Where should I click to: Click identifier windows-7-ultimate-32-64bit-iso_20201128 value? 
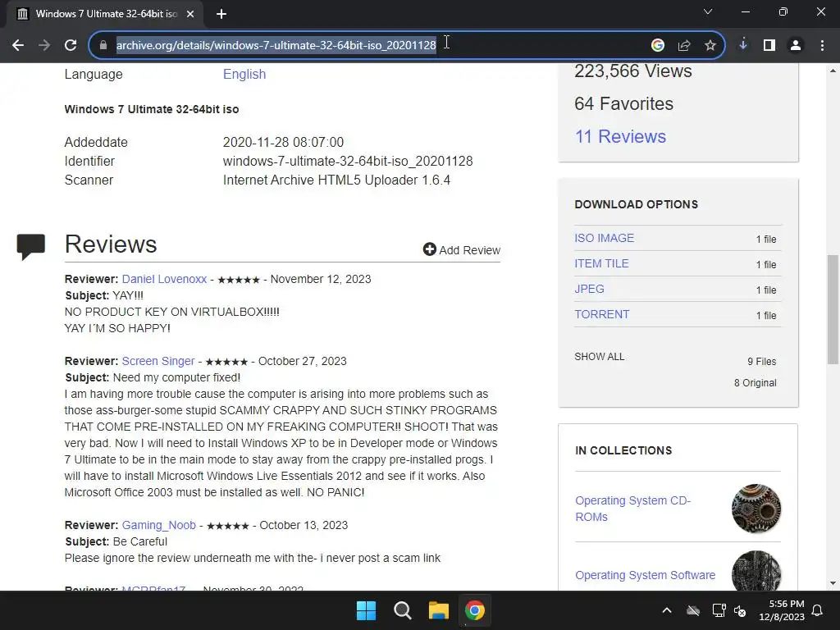pyautogui.click(x=348, y=161)
